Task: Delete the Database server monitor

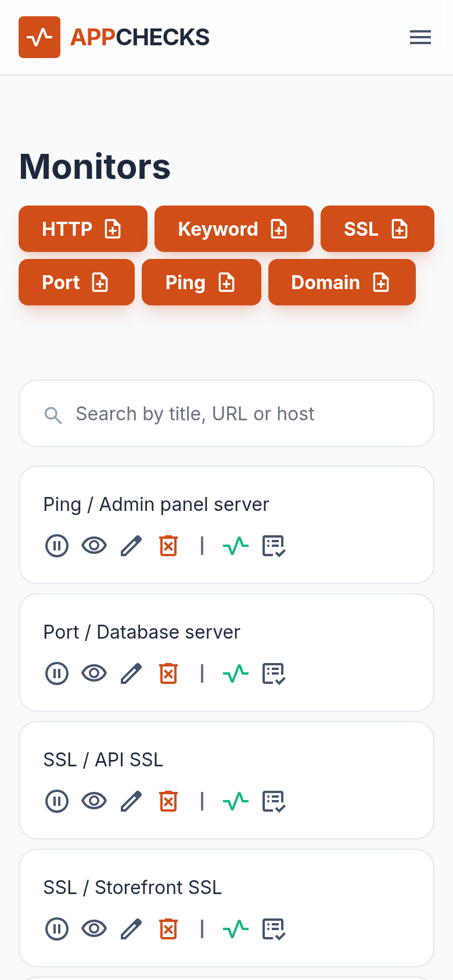Action: point(168,673)
